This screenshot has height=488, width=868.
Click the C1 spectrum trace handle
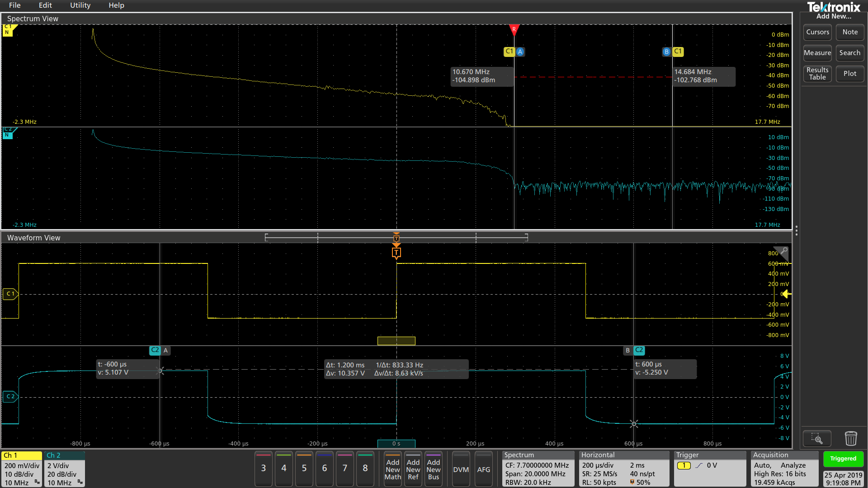tap(9, 30)
